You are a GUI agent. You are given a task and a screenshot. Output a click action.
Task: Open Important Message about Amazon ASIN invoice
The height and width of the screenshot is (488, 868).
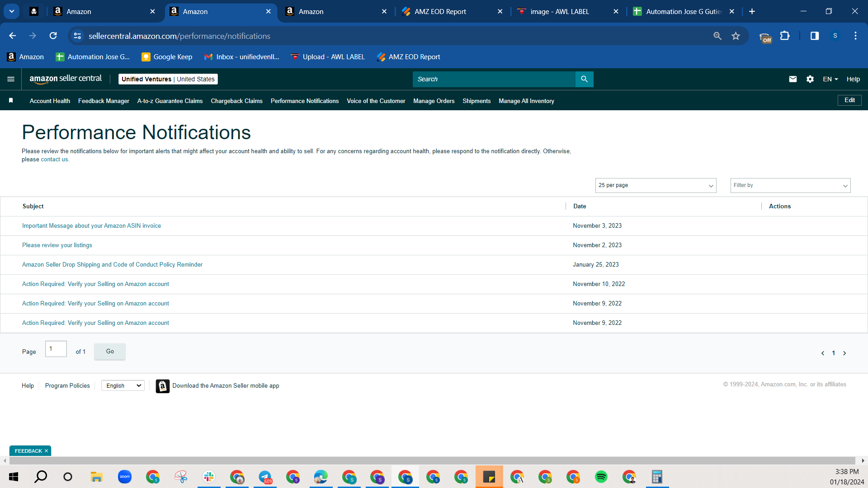tap(91, 226)
